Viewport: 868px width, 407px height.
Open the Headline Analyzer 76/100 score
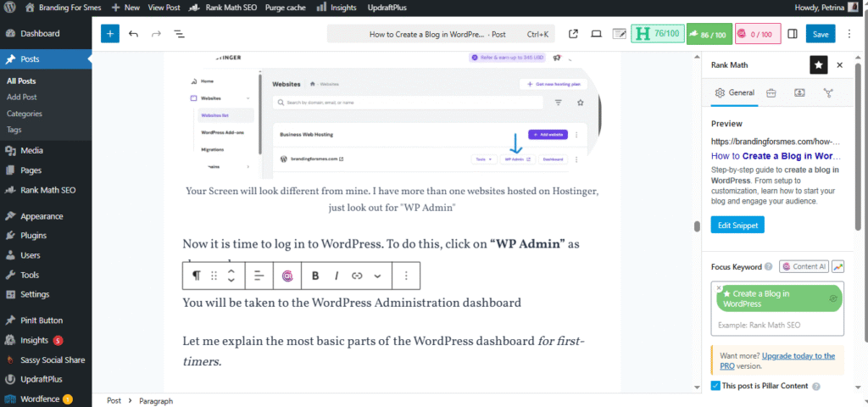click(x=657, y=34)
